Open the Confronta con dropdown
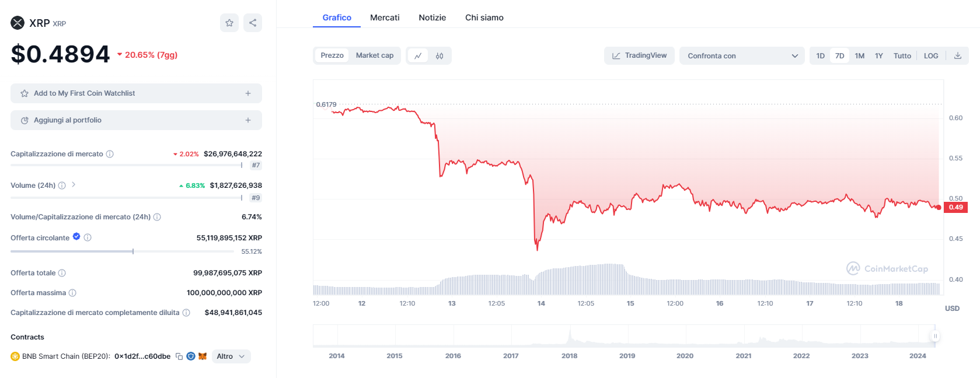Screen dimensions: 980x378 tap(742, 56)
